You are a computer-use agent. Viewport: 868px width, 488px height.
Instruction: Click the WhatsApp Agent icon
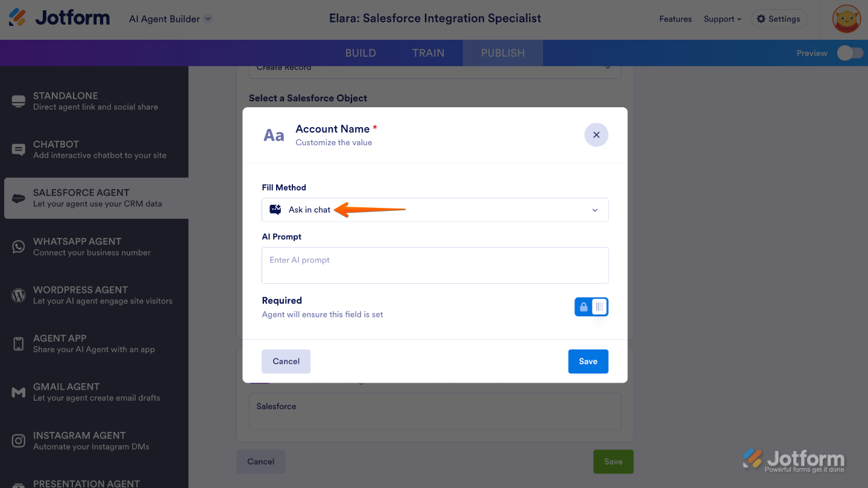click(19, 246)
